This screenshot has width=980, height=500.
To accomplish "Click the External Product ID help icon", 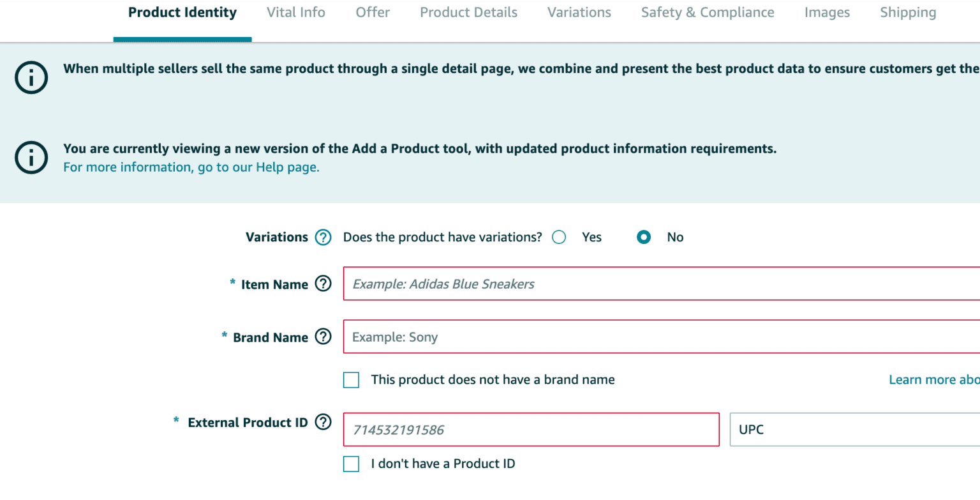I will click(x=323, y=422).
